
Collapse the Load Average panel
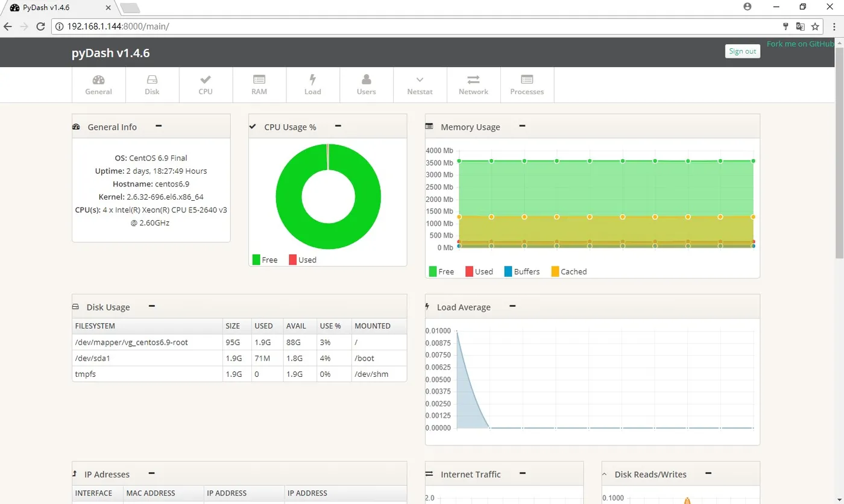coord(512,306)
